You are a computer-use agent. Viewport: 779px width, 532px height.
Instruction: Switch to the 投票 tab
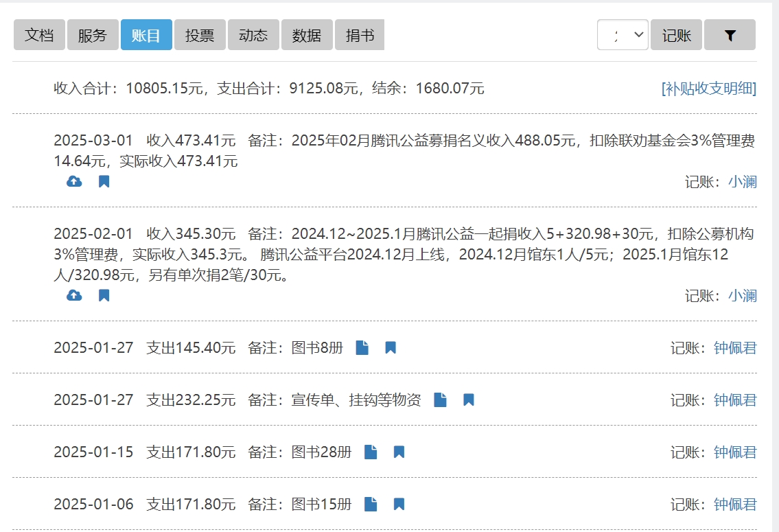pyautogui.click(x=200, y=36)
